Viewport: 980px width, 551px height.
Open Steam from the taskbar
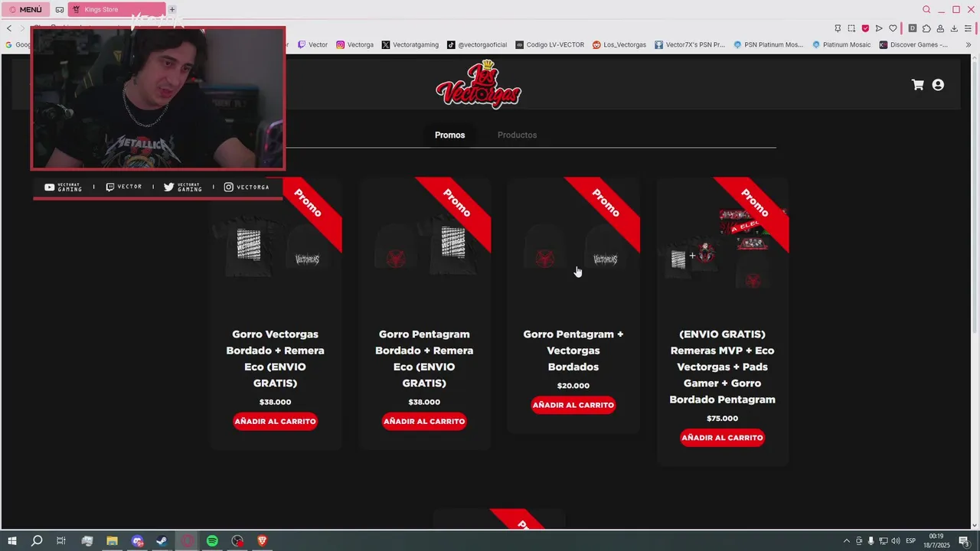coord(162,541)
